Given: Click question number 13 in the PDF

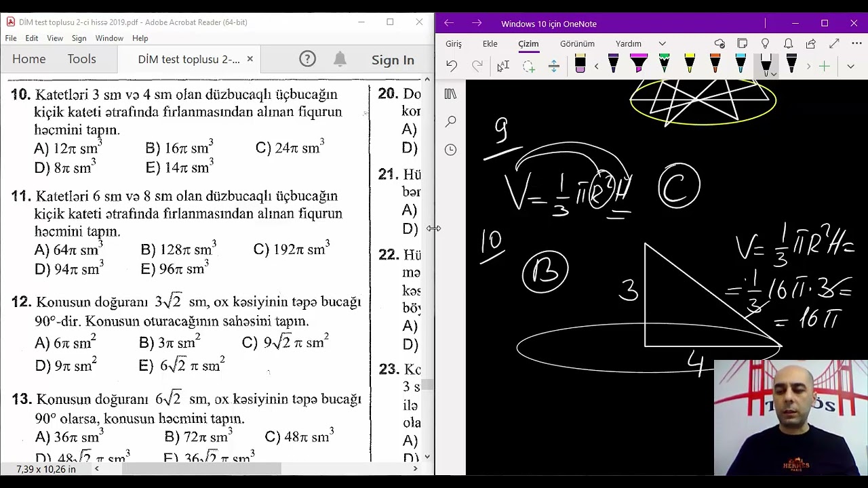Looking at the screenshot, I should click(21, 399).
